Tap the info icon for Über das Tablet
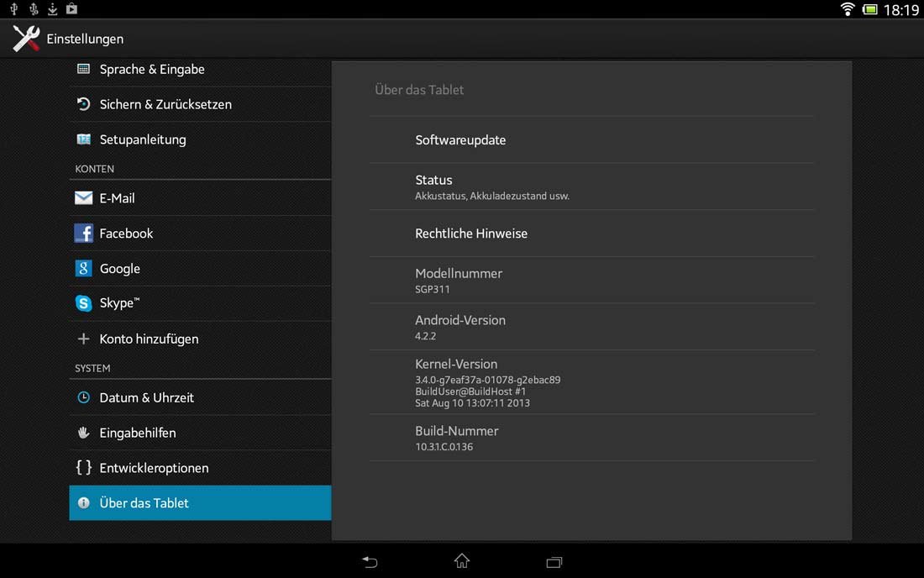 click(x=84, y=502)
